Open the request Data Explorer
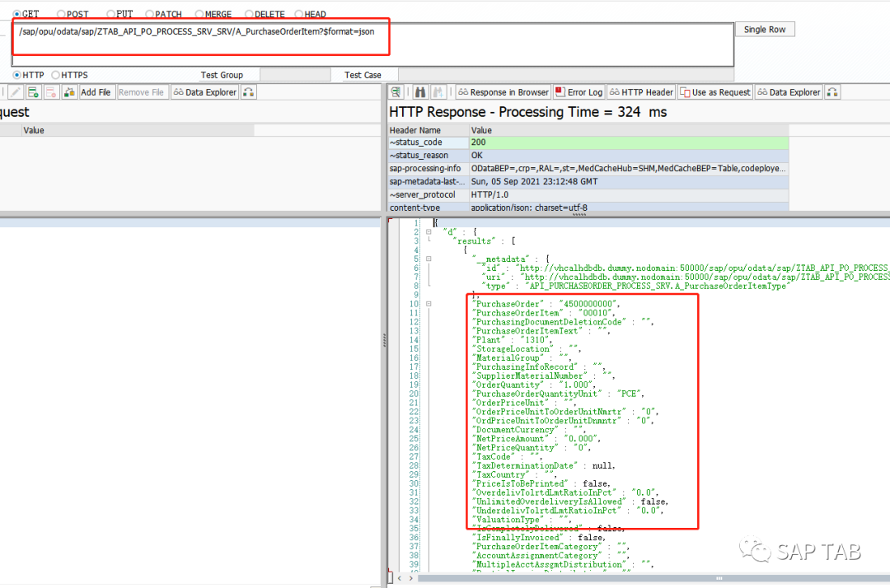The width and height of the screenshot is (890, 588). click(205, 92)
